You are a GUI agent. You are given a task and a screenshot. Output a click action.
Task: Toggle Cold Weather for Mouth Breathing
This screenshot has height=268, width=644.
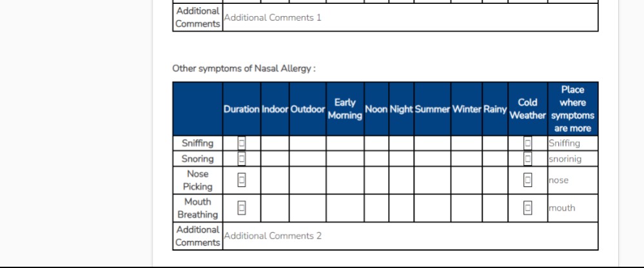[527, 208]
